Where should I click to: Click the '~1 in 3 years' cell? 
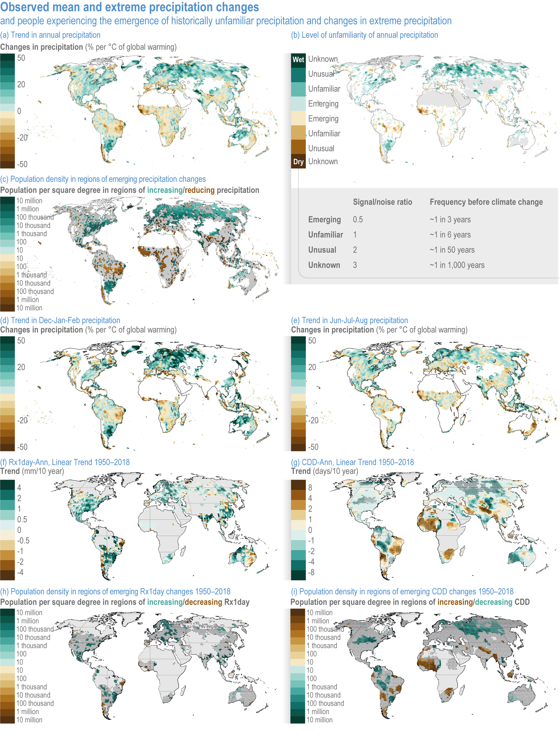pos(450,219)
